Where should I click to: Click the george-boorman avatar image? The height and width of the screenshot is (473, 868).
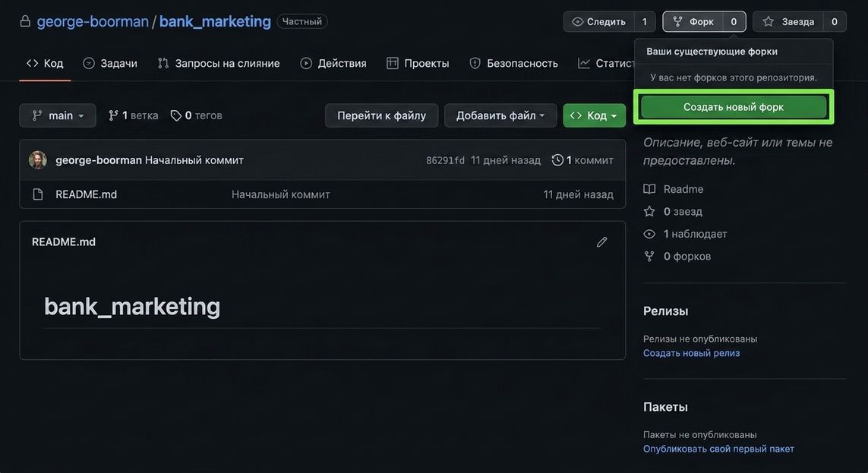[x=38, y=160]
